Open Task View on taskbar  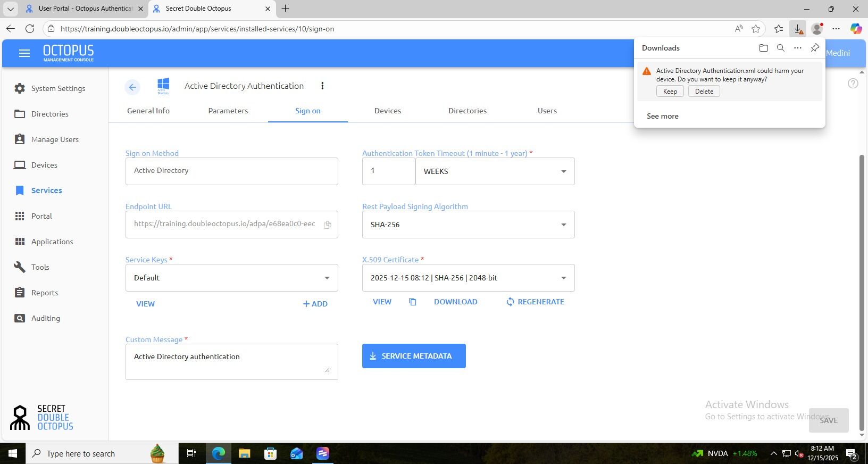191,453
